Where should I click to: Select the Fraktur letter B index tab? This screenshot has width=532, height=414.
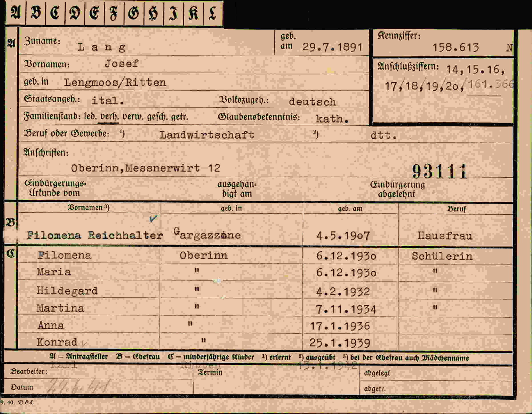click(x=36, y=13)
